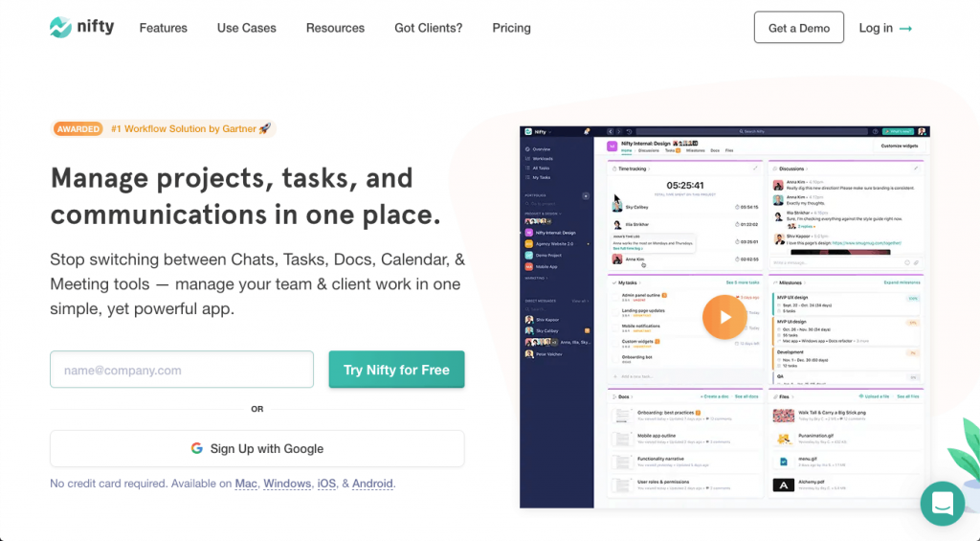This screenshot has height=541, width=980.
Task: Open the Features menu
Action: pos(163,28)
